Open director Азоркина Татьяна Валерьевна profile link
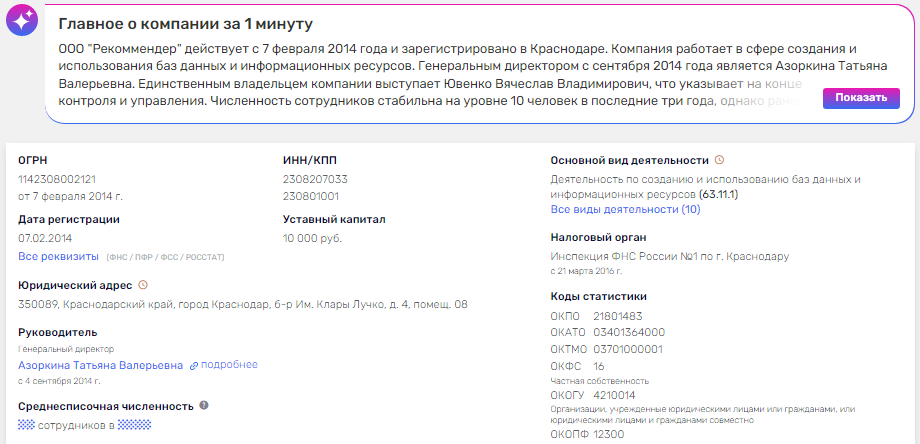This screenshot has width=920, height=444. (100, 365)
